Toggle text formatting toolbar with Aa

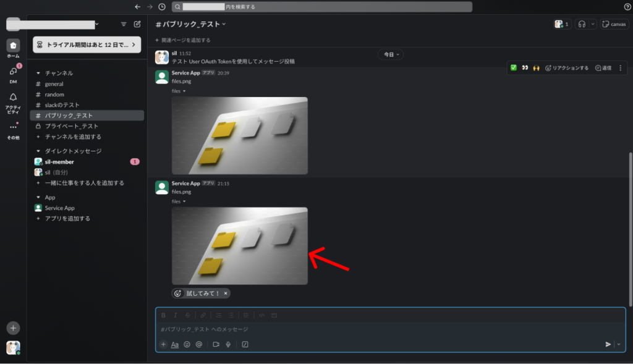175,344
